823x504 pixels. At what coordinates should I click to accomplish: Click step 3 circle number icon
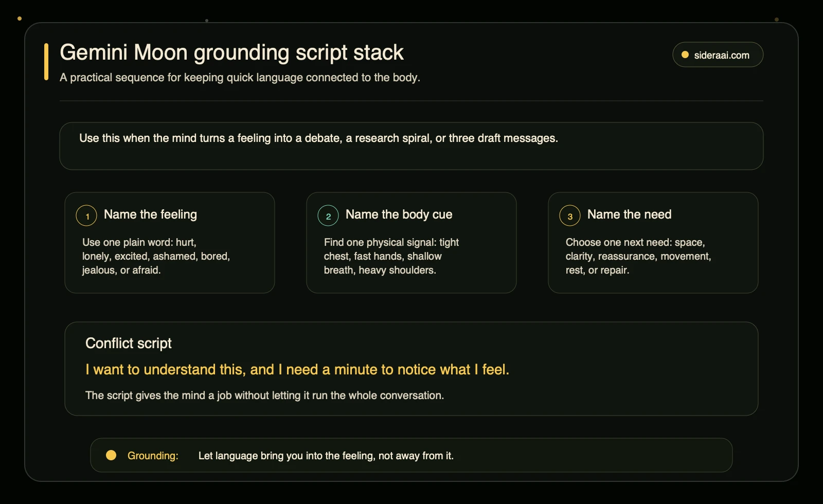[x=570, y=216]
